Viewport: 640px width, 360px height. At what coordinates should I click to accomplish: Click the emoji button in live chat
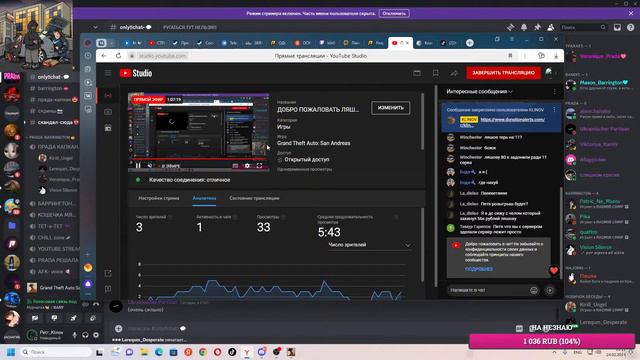[x=533, y=290]
